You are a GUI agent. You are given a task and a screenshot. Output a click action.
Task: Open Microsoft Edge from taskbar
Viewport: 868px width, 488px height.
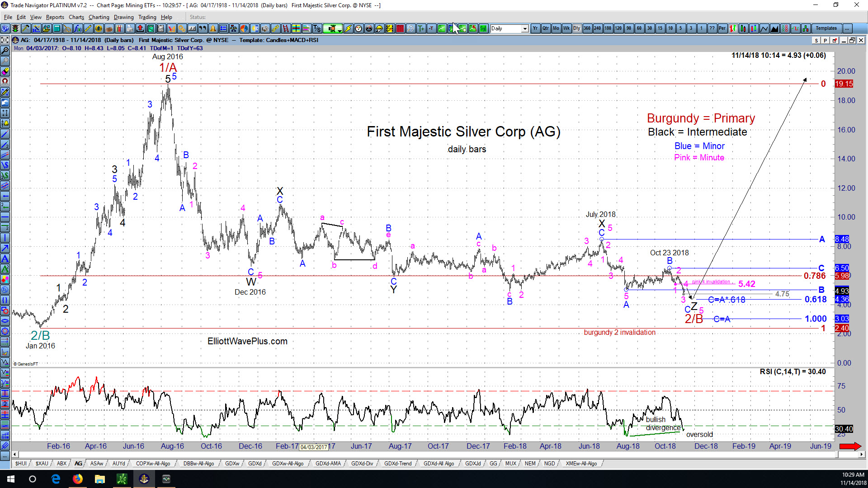tap(56, 479)
